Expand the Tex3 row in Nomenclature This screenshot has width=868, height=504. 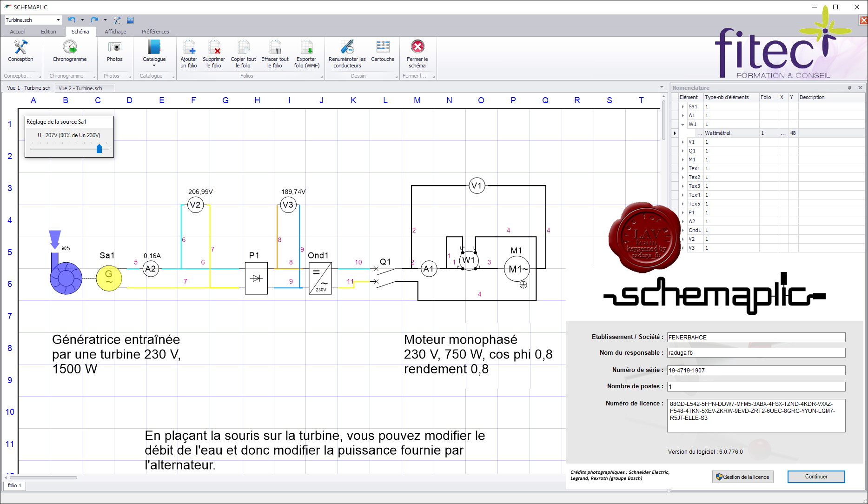[x=682, y=186]
